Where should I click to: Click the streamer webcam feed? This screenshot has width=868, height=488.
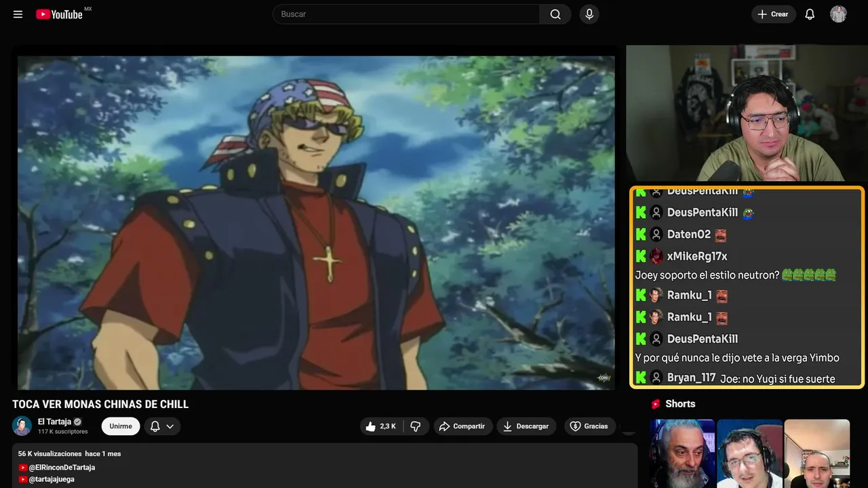(x=747, y=113)
